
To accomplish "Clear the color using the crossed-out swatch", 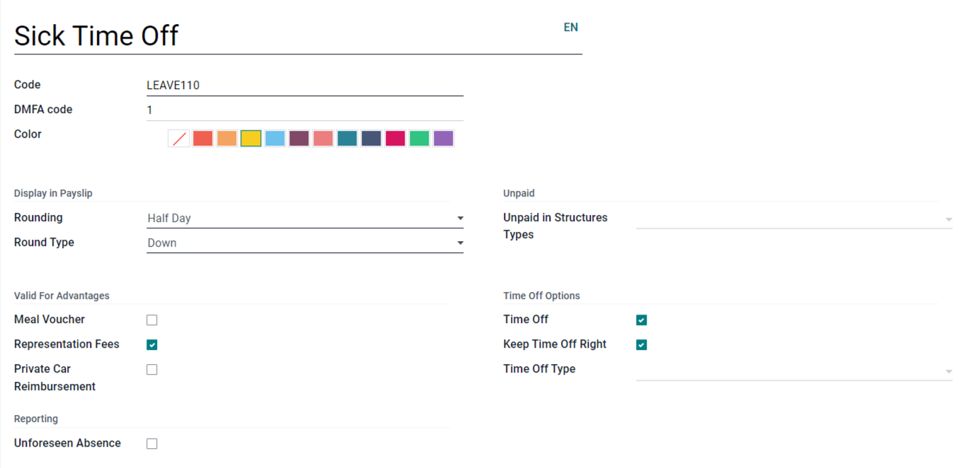I will [x=178, y=138].
